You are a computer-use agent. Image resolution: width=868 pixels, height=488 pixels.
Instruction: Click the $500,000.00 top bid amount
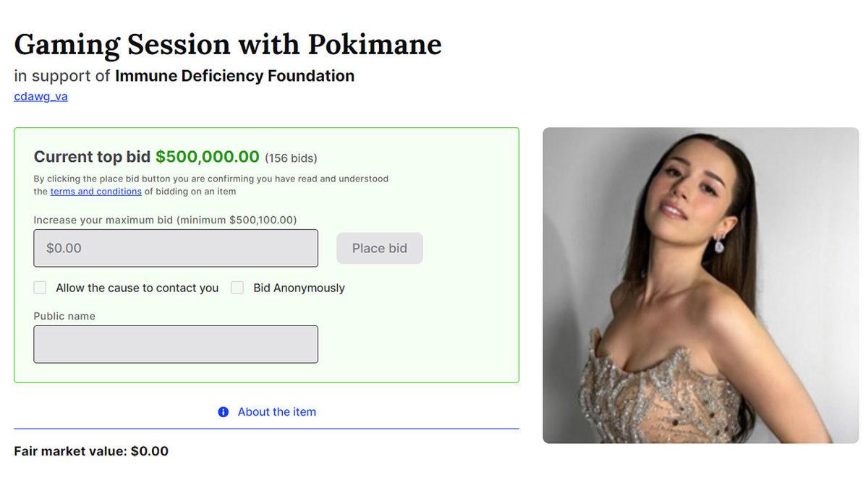click(207, 157)
